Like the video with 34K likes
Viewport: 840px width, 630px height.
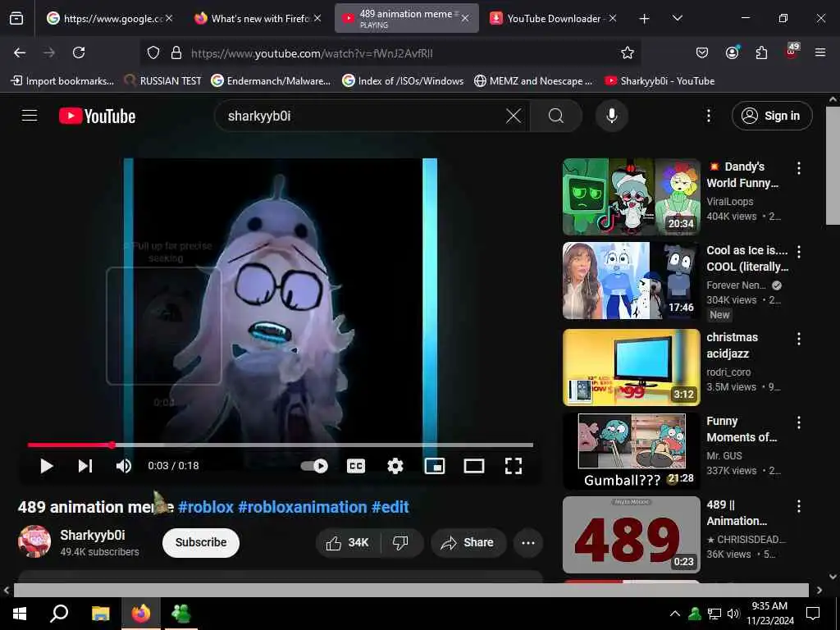(x=348, y=543)
